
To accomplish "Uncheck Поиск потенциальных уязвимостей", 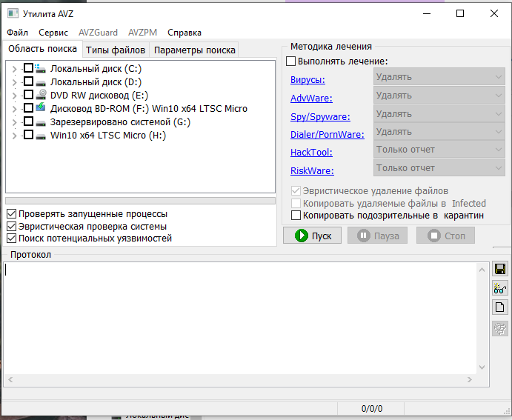I will click(x=11, y=239).
